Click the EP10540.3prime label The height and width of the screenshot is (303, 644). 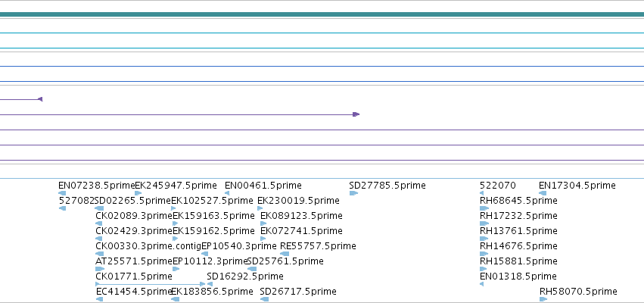click(x=239, y=246)
